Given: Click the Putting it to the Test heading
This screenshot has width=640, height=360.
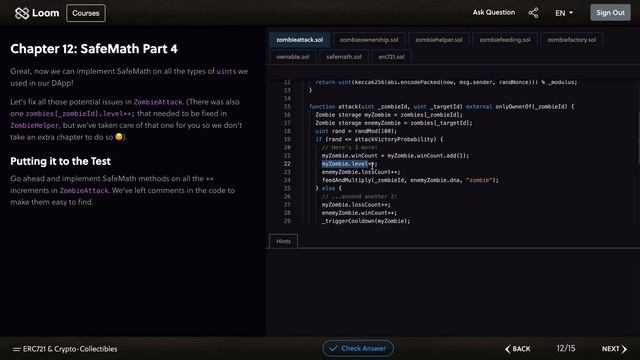Looking at the screenshot, I should pyautogui.click(x=60, y=161).
